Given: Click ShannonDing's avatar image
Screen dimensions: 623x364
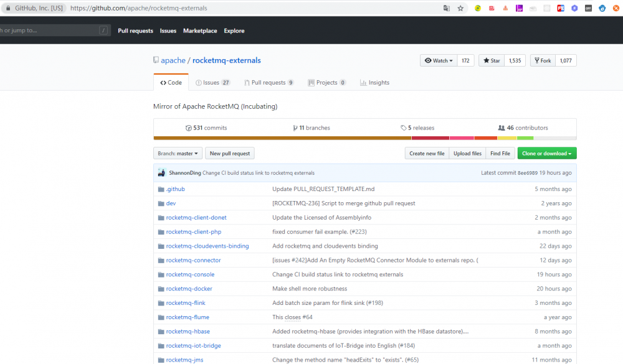Looking at the screenshot, I should tap(161, 173).
